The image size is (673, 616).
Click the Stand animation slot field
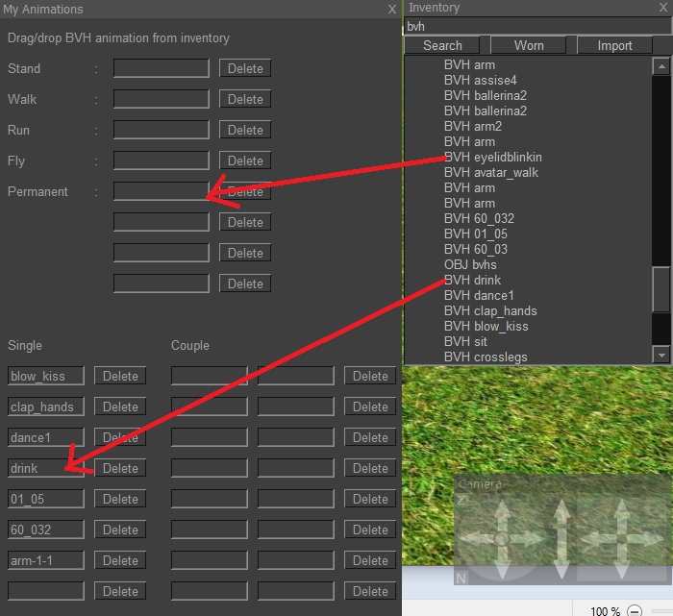[162, 68]
